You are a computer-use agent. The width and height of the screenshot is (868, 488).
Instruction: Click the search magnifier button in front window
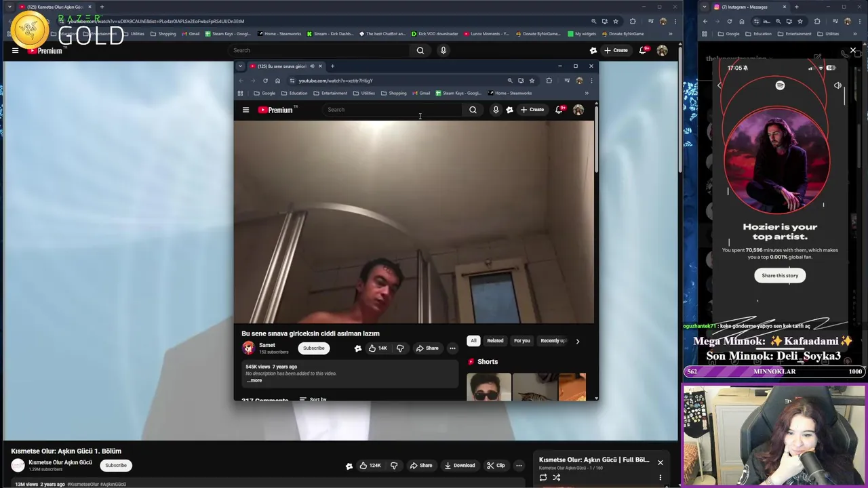pyautogui.click(x=473, y=110)
